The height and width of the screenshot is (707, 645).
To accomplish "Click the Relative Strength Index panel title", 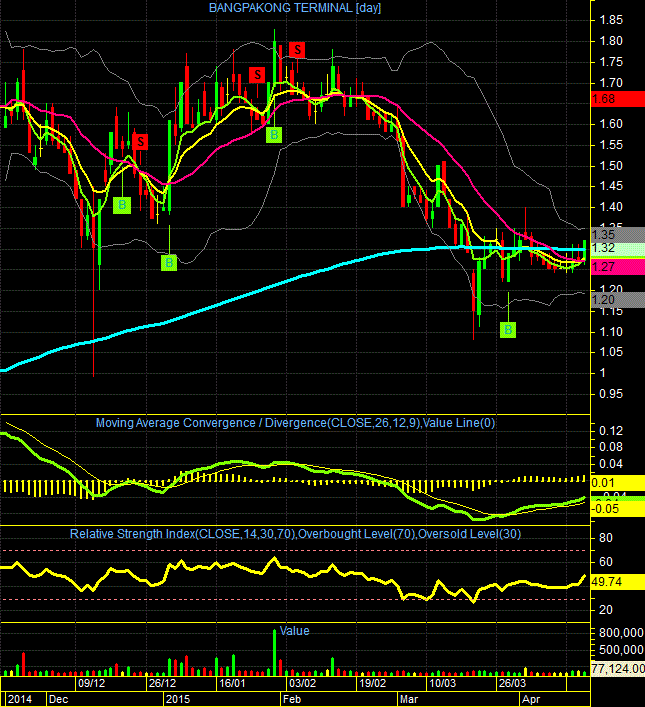I will [295, 534].
